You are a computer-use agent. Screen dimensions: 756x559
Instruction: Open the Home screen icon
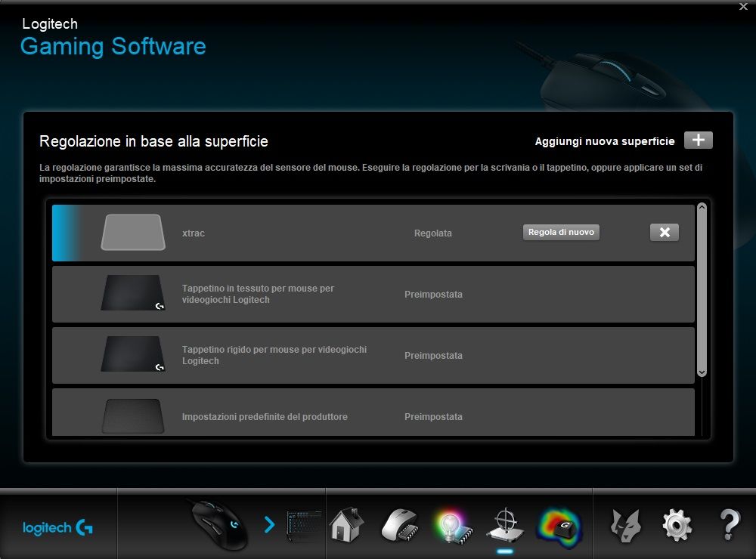(346, 523)
